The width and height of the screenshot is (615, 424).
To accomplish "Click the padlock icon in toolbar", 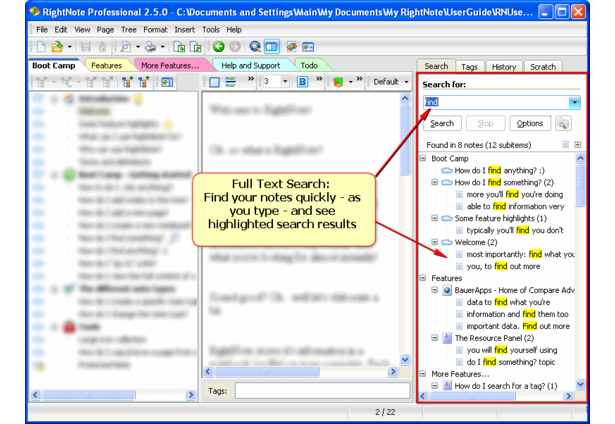I will (x=102, y=47).
